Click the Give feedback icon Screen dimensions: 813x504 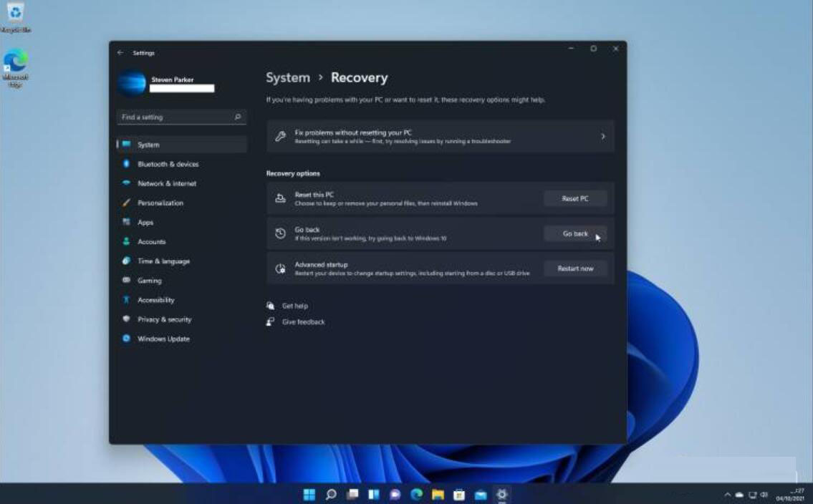click(x=270, y=321)
